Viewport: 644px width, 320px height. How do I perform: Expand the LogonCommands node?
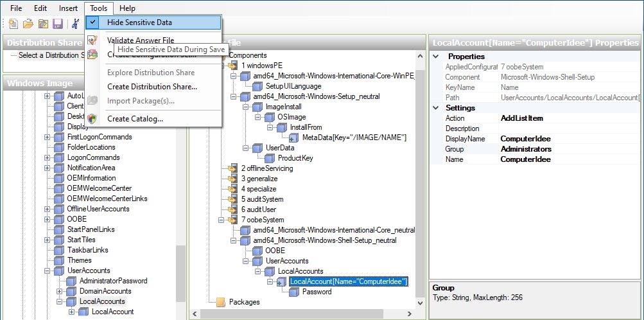coord(48,157)
